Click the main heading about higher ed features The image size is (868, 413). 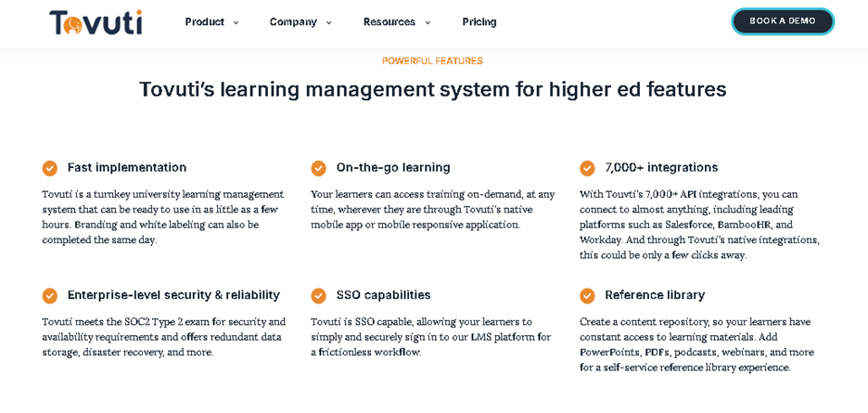(x=432, y=89)
